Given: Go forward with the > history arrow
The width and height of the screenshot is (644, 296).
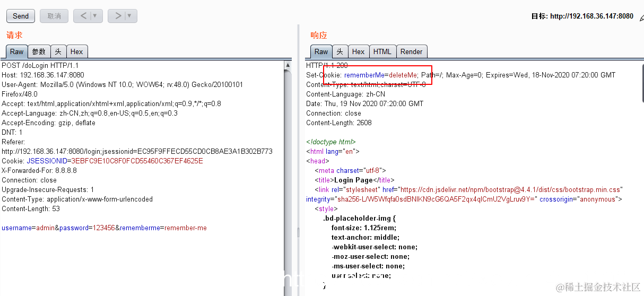Looking at the screenshot, I should [x=118, y=16].
